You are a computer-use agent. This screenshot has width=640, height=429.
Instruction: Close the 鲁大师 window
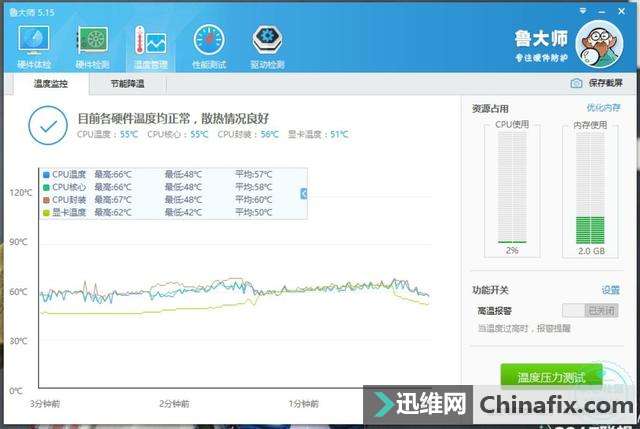622,11
